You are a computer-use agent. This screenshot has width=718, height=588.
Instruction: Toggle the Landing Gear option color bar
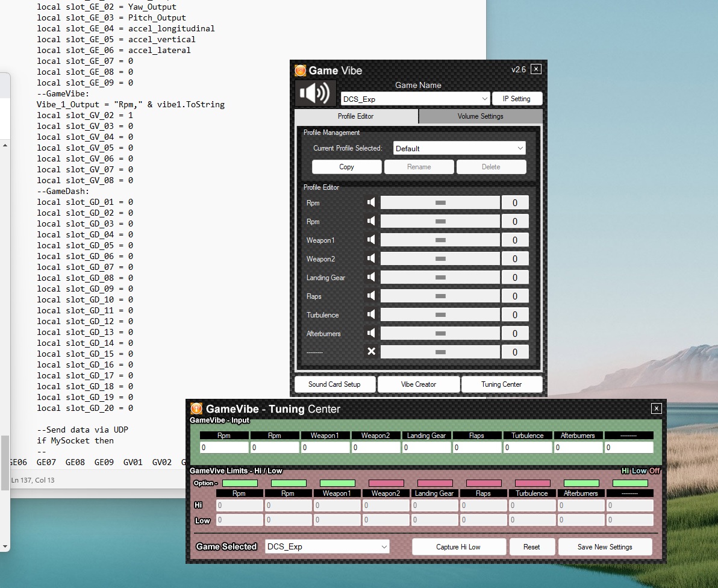(x=435, y=483)
